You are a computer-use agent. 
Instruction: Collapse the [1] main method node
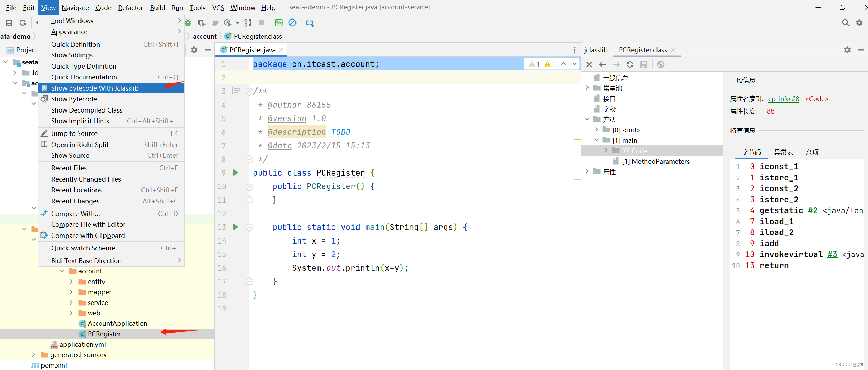tap(597, 140)
